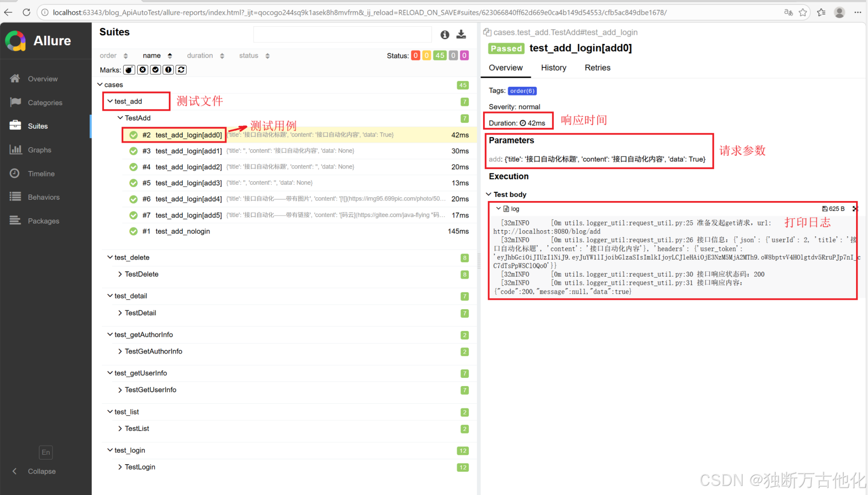The width and height of the screenshot is (868, 495).
Task: Open the Graphs section in the sidebar
Action: tap(39, 150)
